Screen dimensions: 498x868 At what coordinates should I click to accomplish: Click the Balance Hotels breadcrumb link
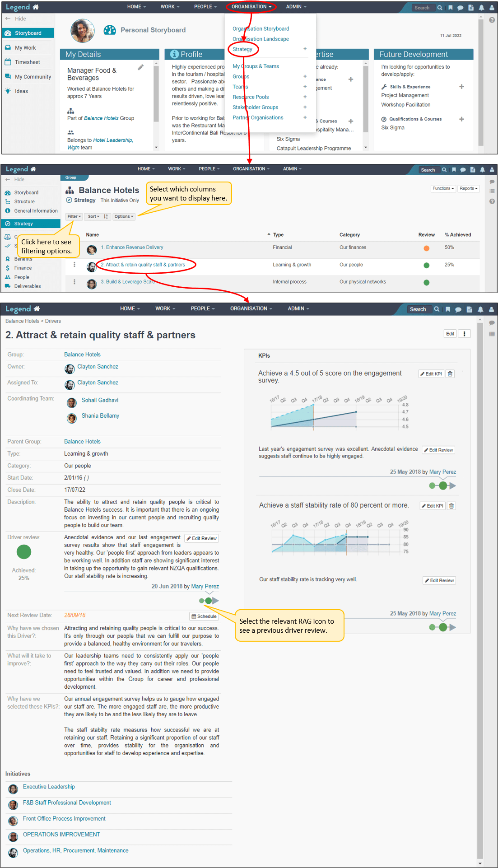22,321
